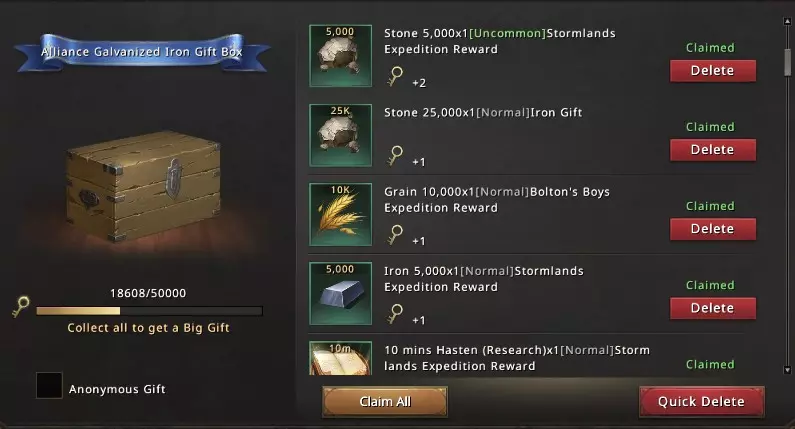Click the Stone 5,000 item icon
Image resolution: width=795 pixels, height=429 pixels.
tap(340, 56)
